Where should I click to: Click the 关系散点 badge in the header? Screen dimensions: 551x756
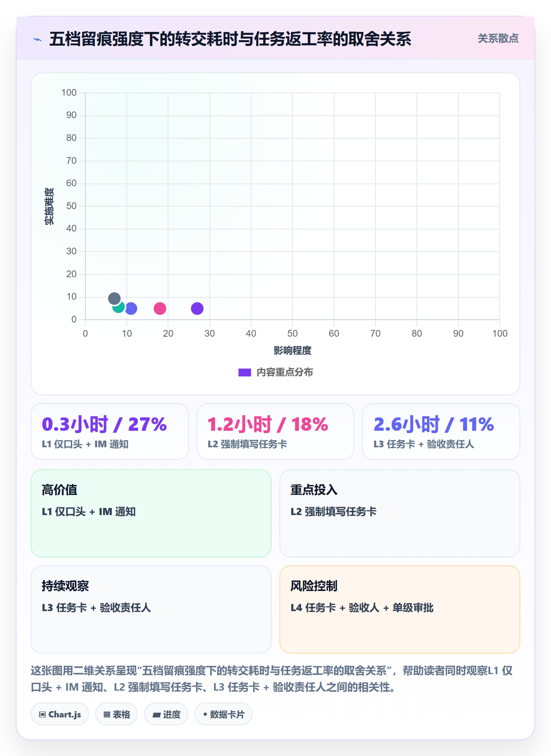pos(498,39)
